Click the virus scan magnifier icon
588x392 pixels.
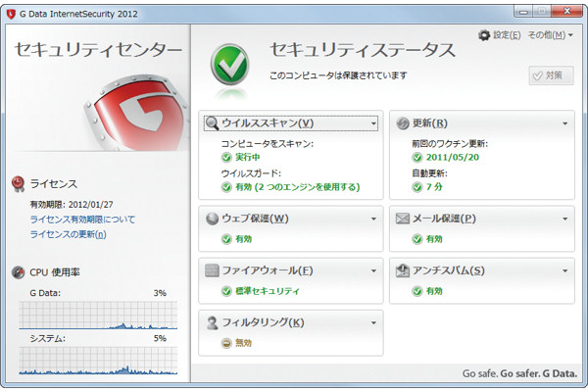click(212, 123)
